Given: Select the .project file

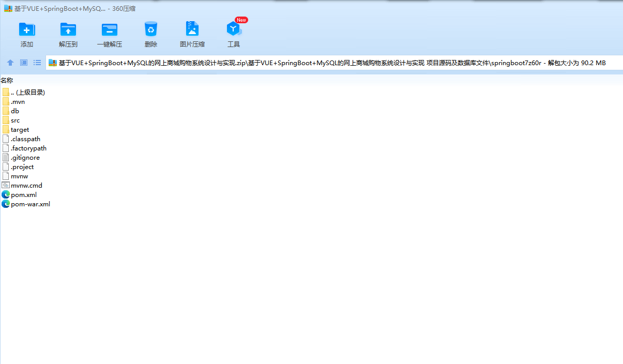Looking at the screenshot, I should 18,167.
